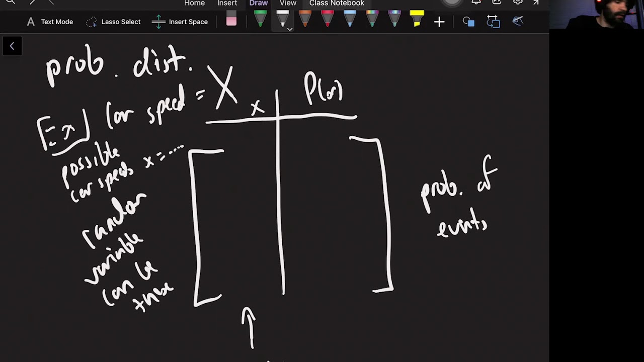Click the Ink to Shape icon

click(x=493, y=22)
